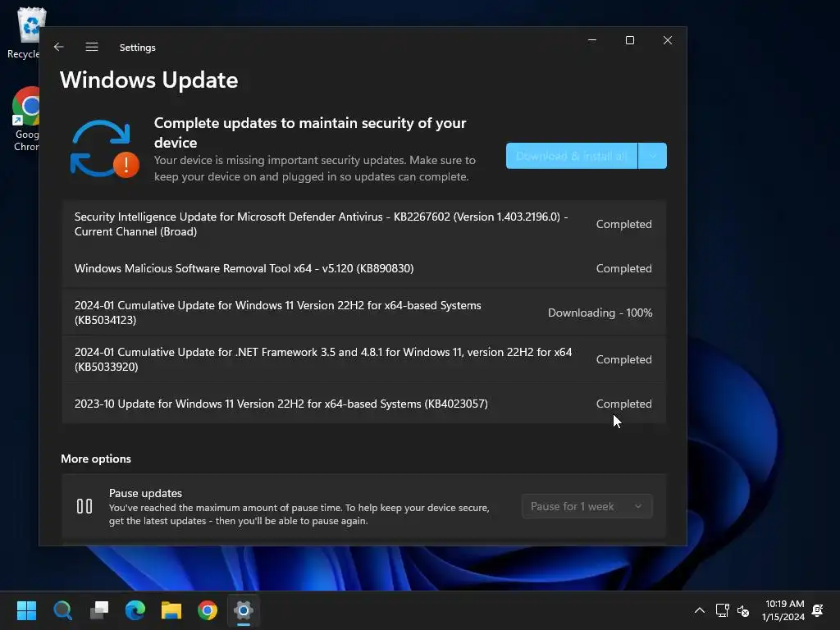Click Completed status for KB4023057
Viewport: 840px width, 630px height.
[x=624, y=404]
